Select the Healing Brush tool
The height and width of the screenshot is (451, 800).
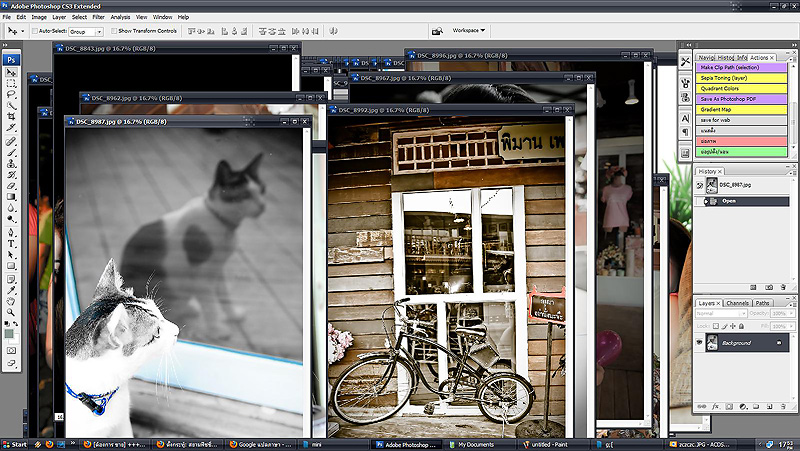(x=11, y=141)
